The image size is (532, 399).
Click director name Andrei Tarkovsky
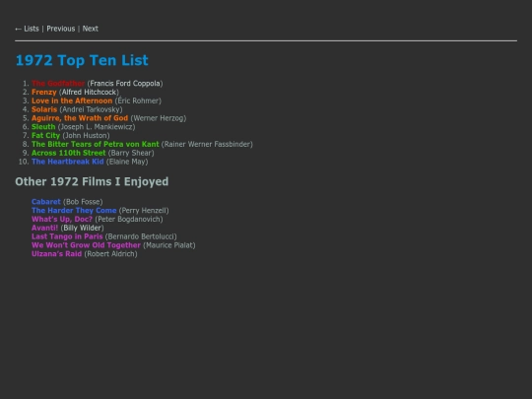tap(91, 109)
